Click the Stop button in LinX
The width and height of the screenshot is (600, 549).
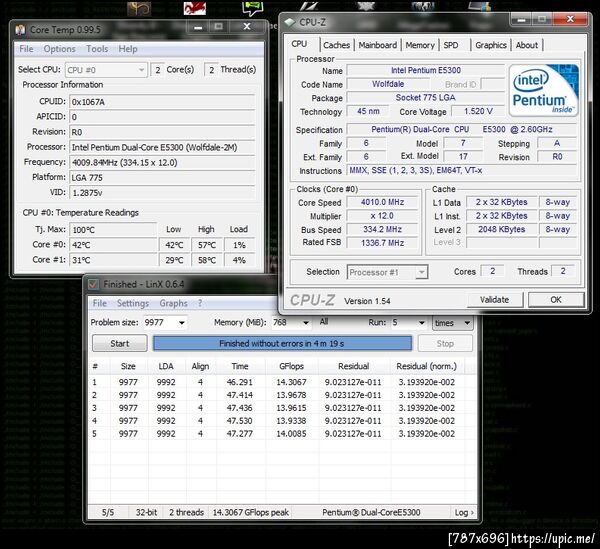(x=445, y=344)
